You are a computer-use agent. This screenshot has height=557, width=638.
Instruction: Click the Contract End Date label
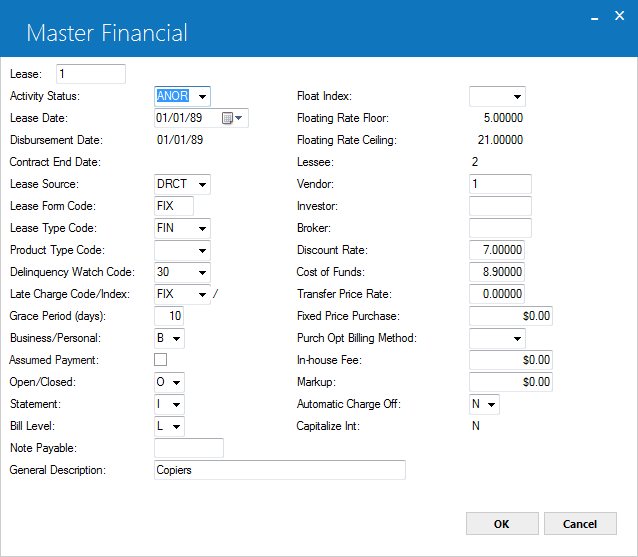[x=55, y=162]
